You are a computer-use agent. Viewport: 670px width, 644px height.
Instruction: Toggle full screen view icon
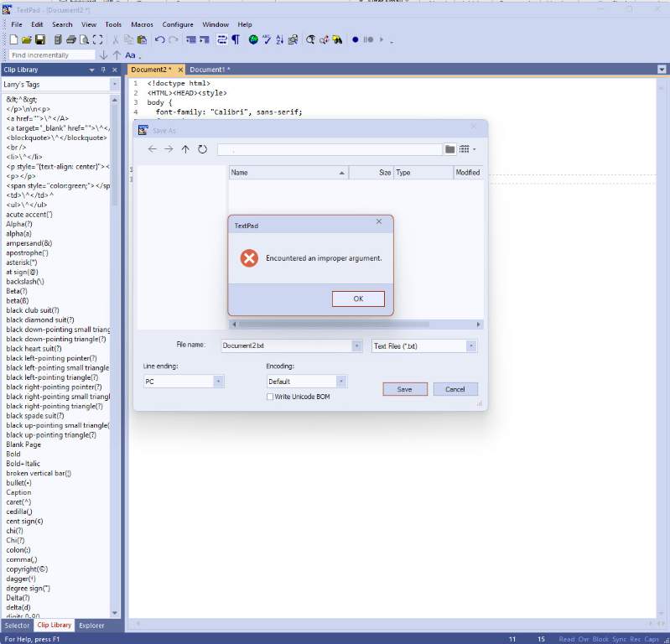click(x=98, y=39)
